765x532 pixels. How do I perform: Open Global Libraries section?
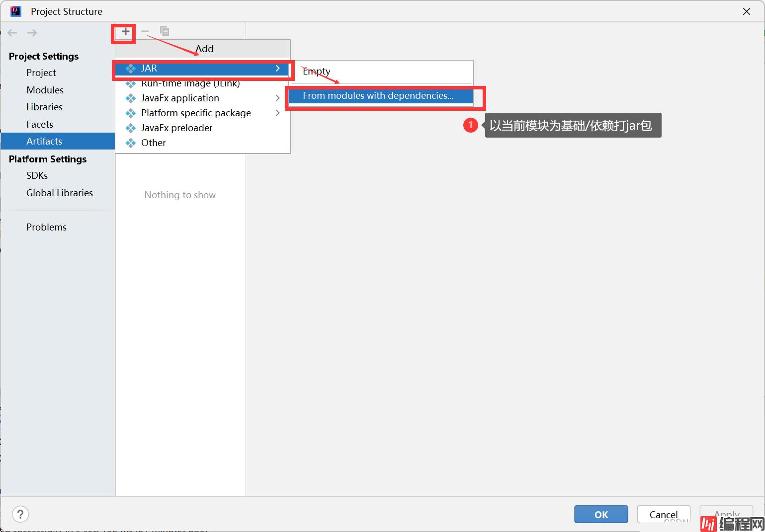pyautogui.click(x=60, y=193)
